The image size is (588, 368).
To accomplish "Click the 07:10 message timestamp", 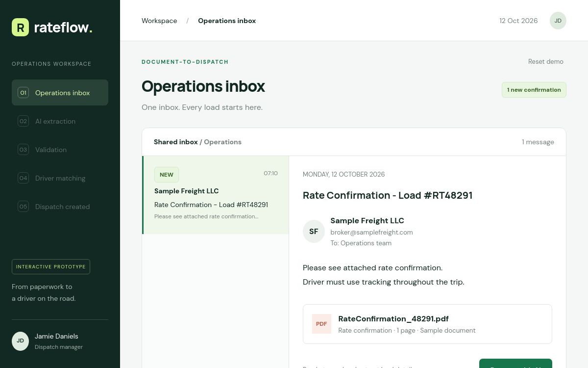I will pyautogui.click(x=271, y=173).
